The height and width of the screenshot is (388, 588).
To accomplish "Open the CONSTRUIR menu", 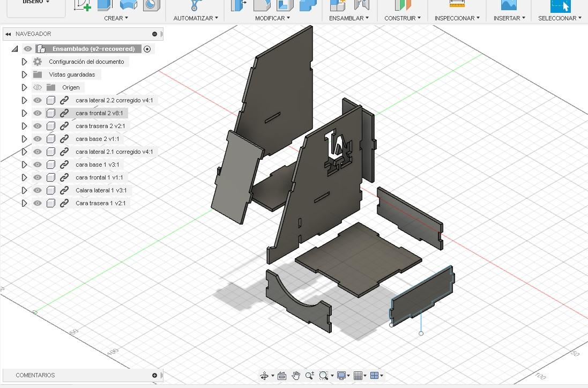I will [403, 18].
